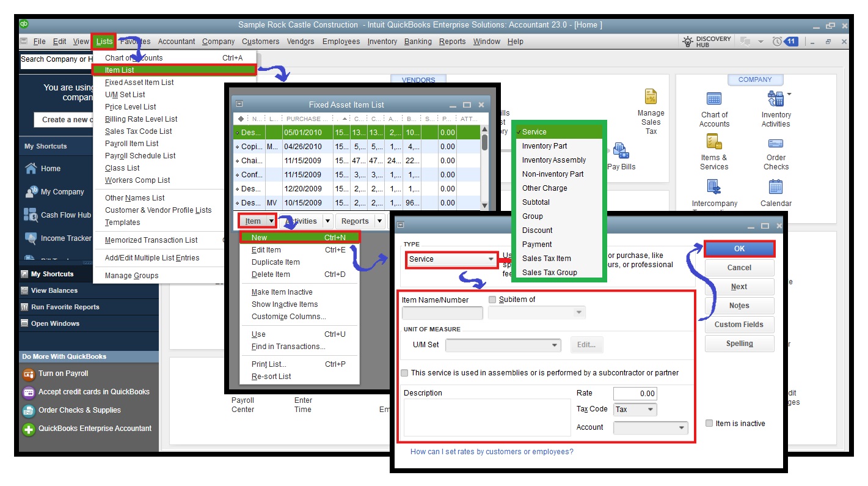The width and height of the screenshot is (868, 486).
Task: Choose Duplicate Item menu entry
Action: click(275, 262)
